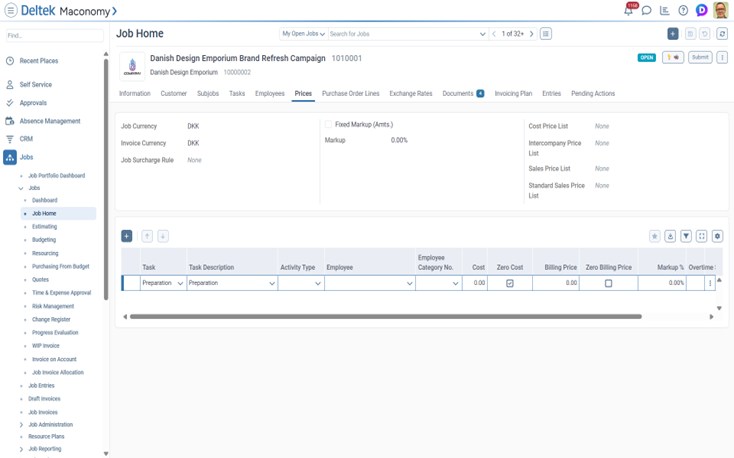734x458 pixels.
Task: Click the sidebar vertical scrollbar
Action: click(x=106, y=180)
